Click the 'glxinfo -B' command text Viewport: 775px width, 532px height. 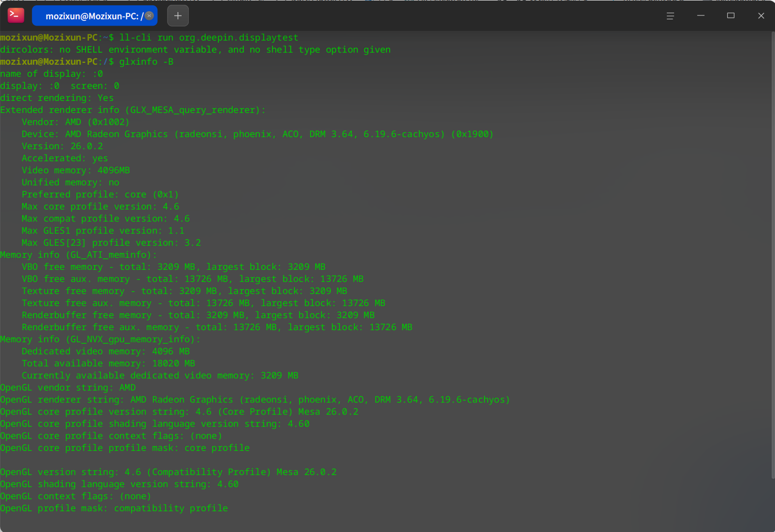(146, 62)
